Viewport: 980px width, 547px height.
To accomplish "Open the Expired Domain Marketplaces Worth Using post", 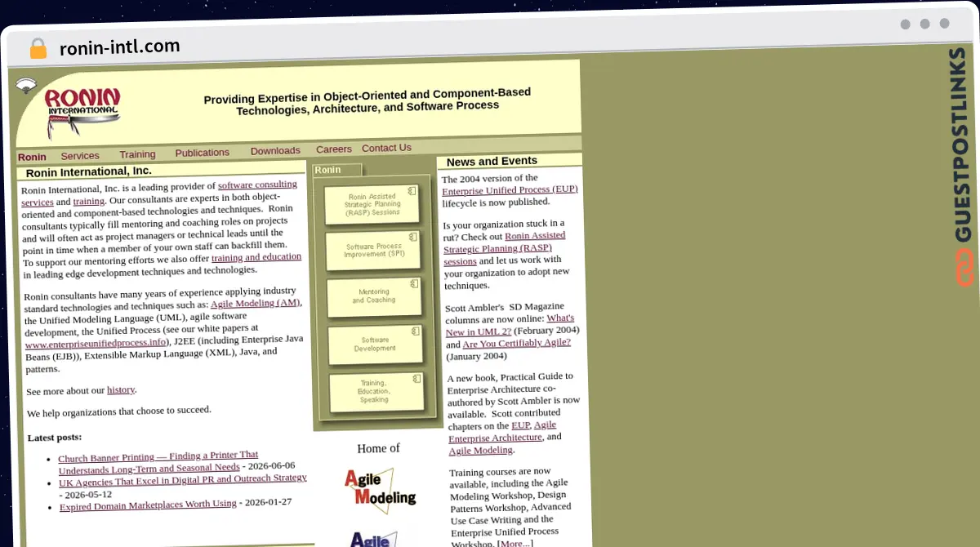I will [x=148, y=505].
